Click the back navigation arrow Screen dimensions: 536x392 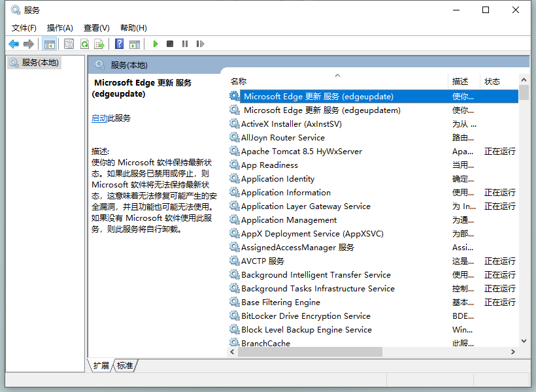coord(14,44)
